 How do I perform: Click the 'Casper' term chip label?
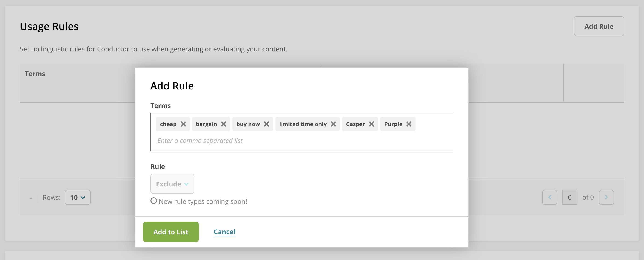click(355, 124)
